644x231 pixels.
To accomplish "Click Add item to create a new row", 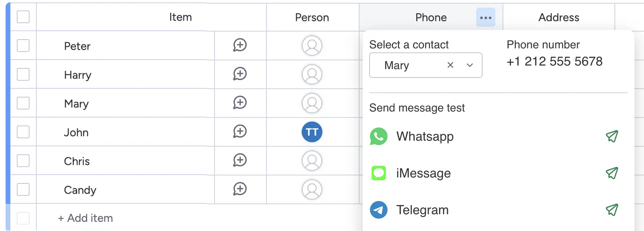I will pyautogui.click(x=85, y=218).
